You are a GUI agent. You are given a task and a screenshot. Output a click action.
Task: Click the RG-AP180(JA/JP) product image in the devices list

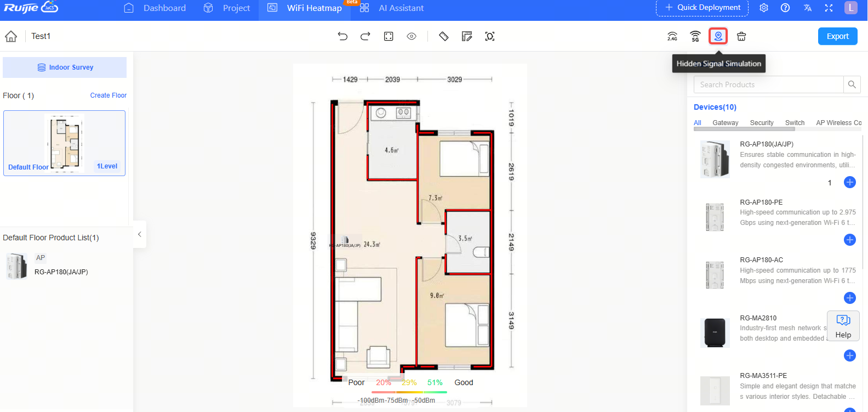(715, 159)
